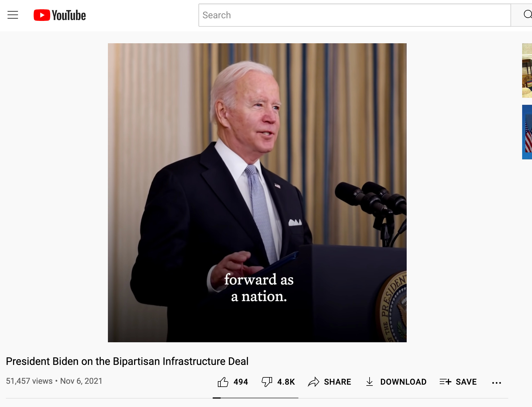Click the share arrow icon
The image size is (532, 407).
314,382
